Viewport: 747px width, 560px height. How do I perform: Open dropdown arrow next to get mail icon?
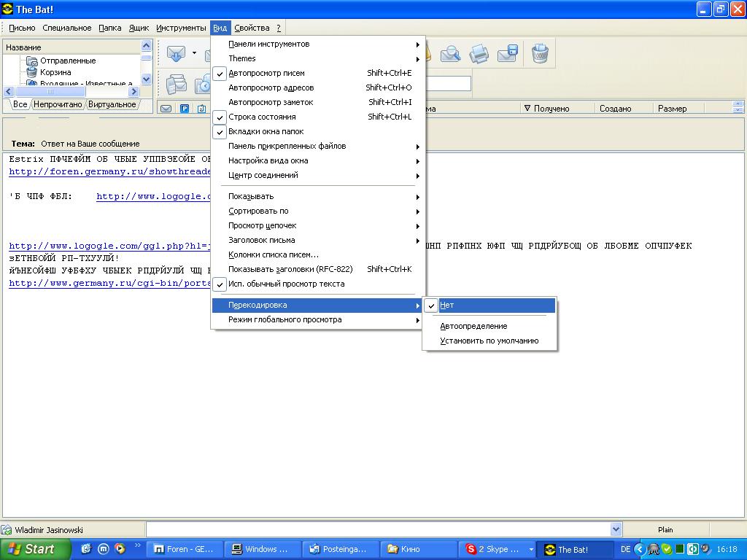coord(194,52)
